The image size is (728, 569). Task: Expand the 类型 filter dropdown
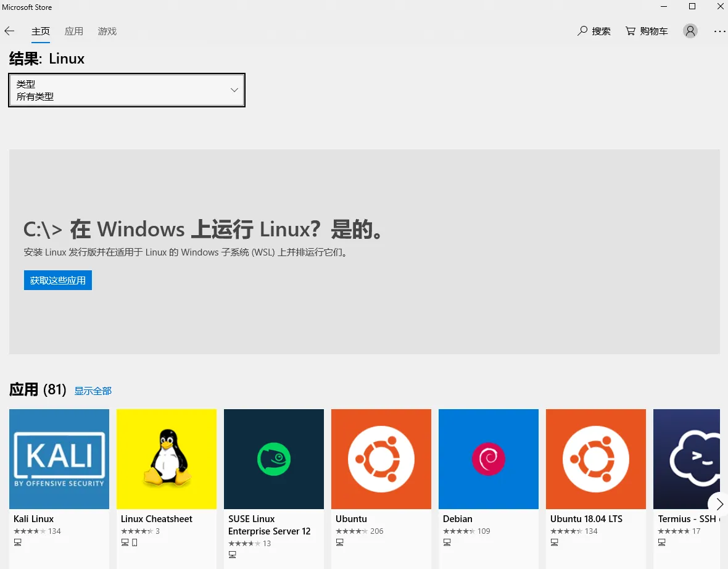pos(126,90)
